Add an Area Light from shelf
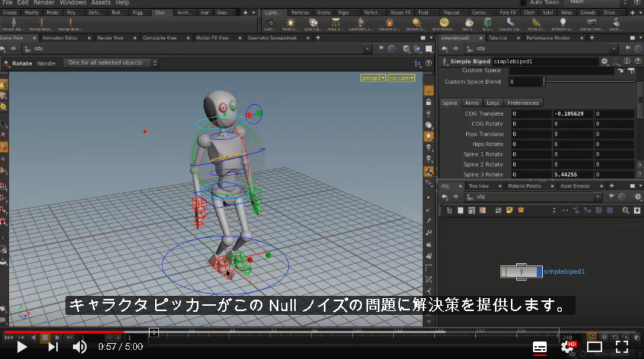This screenshot has width=644, height=359. coord(336,24)
